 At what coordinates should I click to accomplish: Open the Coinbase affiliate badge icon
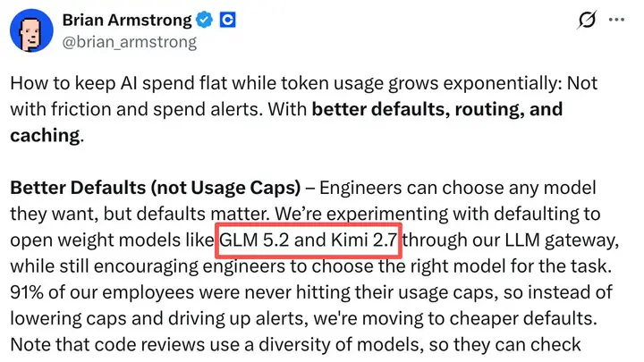(227, 20)
